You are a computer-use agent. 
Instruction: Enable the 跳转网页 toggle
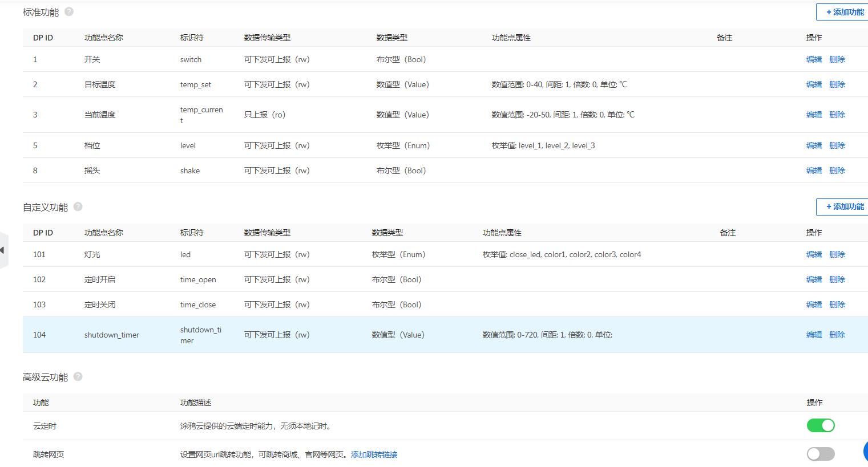[x=821, y=454]
